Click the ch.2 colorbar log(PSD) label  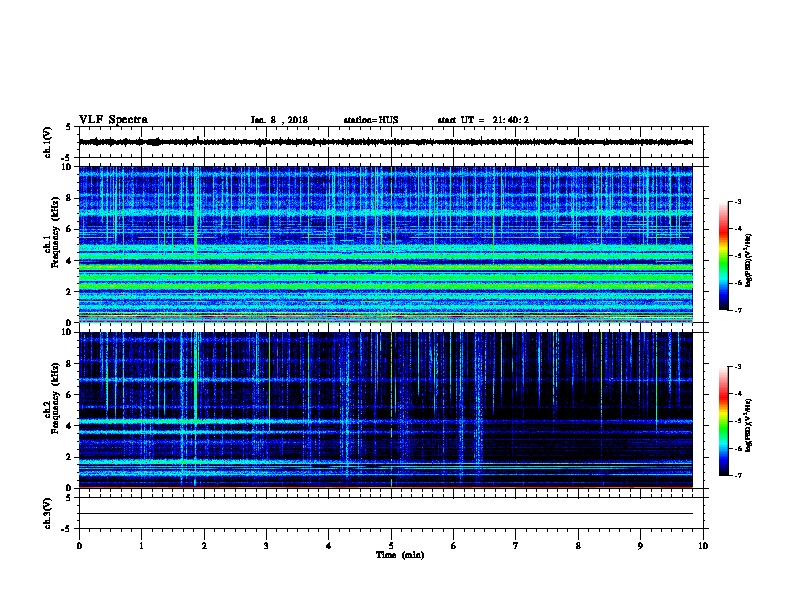click(748, 425)
